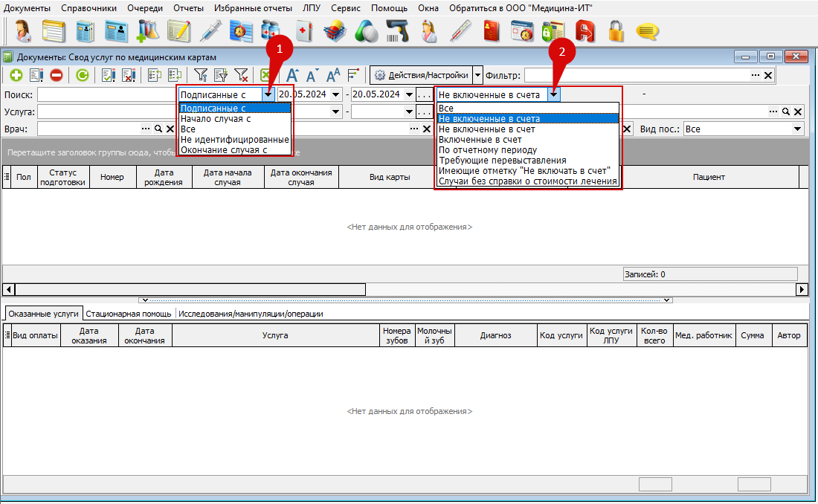Click the nurse icon
This screenshot has height=504, width=818.
[x=429, y=31]
